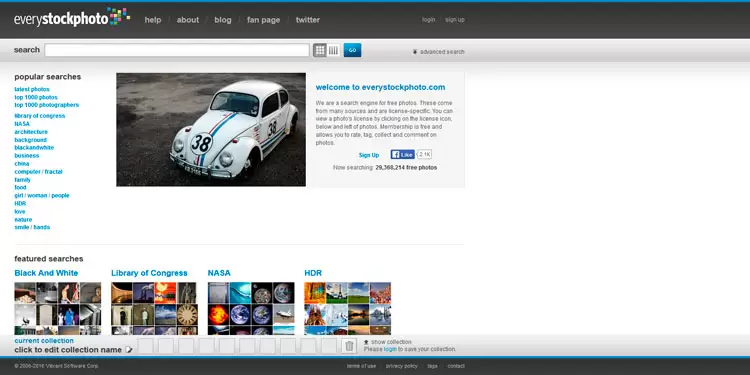Select blackandwhite popular search
This screenshot has height=375, width=750.
click(x=34, y=148)
